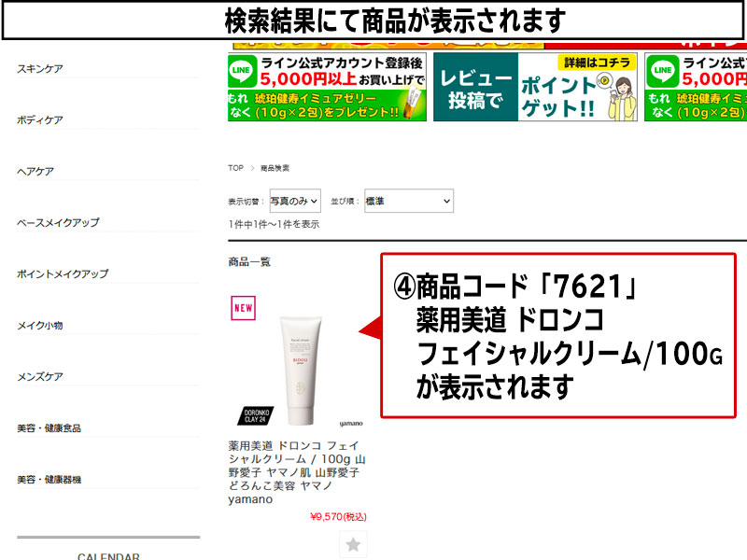Click the NEW badge on the product
Viewport: 747px width, 560px height.
[244, 308]
